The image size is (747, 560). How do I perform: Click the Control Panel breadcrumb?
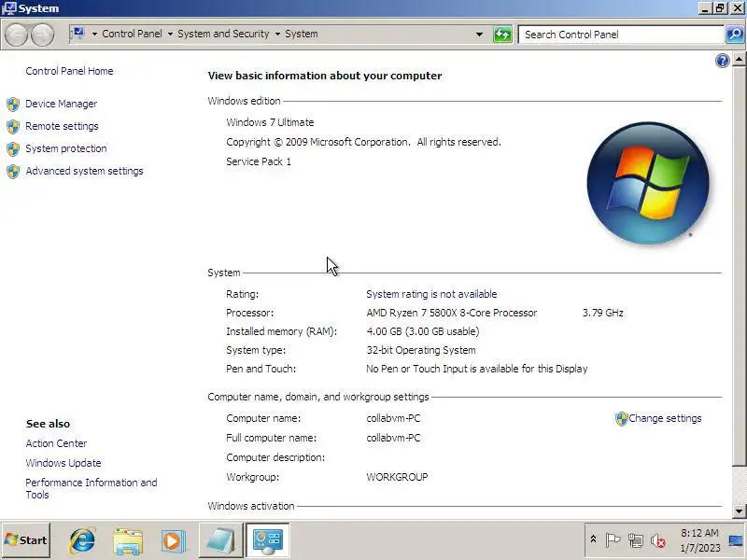tap(132, 34)
